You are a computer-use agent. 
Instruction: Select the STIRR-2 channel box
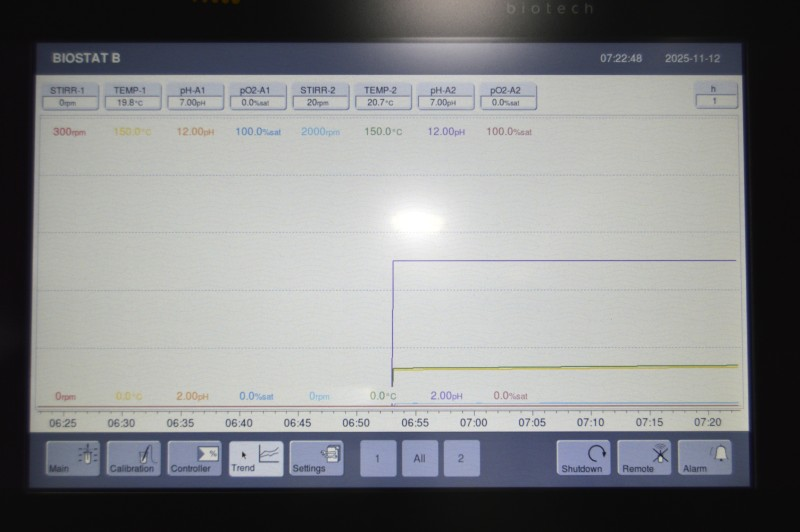pyautogui.click(x=319, y=96)
